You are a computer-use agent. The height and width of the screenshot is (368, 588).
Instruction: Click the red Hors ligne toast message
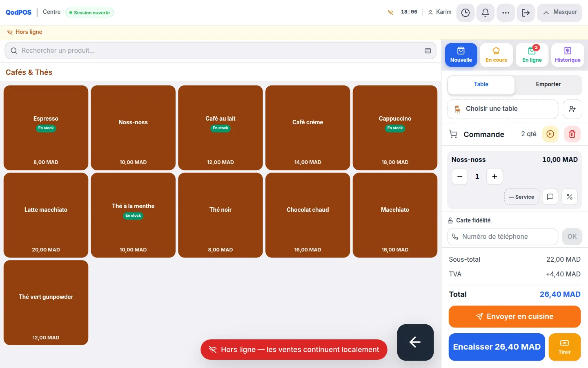pos(294,350)
